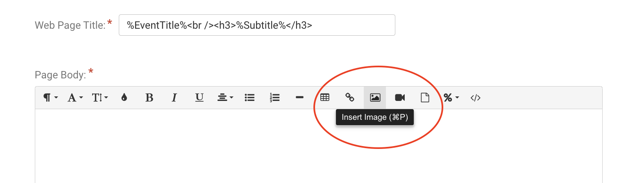Insert a horizontal line
This screenshot has width=644, height=183.
pyautogui.click(x=299, y=98)
